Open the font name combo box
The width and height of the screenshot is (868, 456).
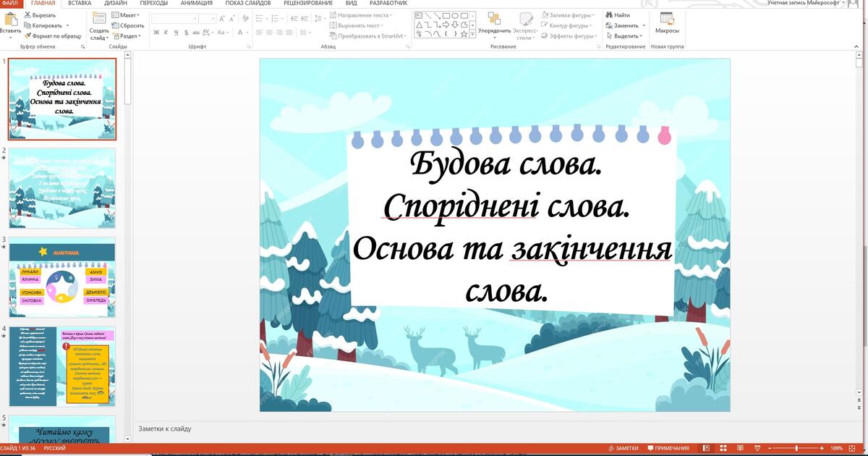tap(174, 19)
